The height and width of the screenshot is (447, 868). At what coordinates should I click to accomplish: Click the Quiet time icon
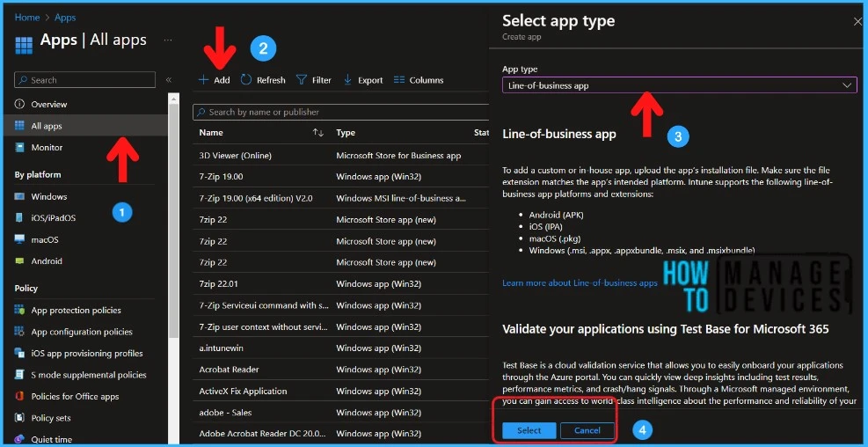[19, 439]
